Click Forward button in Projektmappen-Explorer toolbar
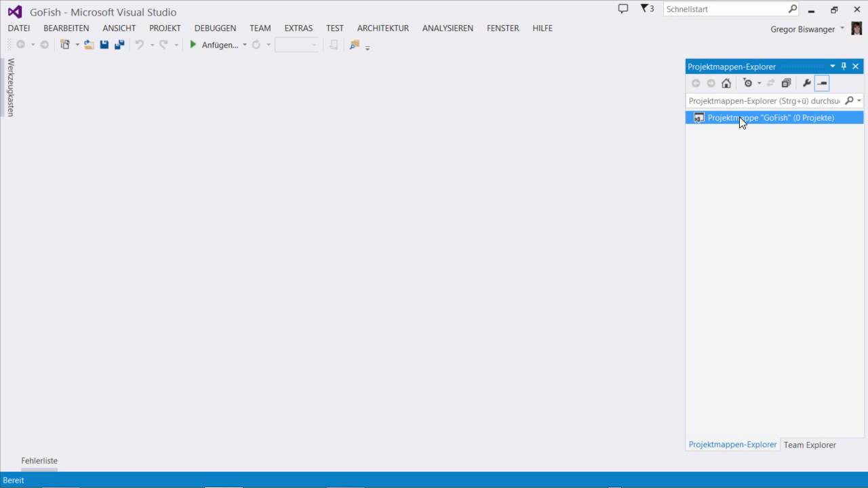868x488 pixels. pyautogui.click(x=711, y=83)
